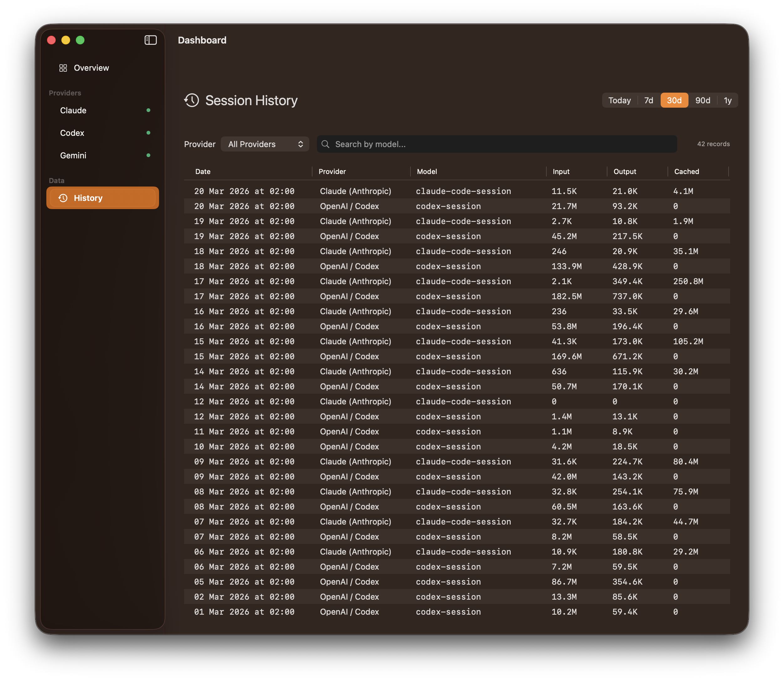Open the Overview section from the sidebar
Screen dimensions: 784x681
point(92,68)
